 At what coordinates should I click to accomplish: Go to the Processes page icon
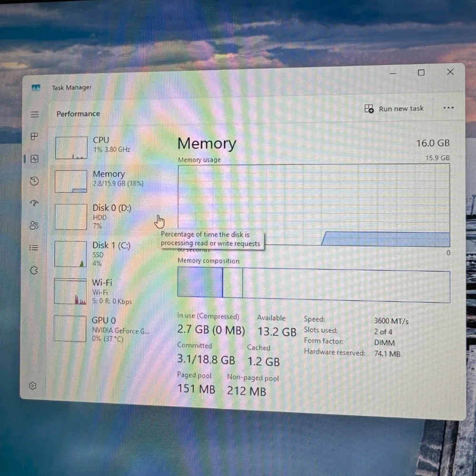point(35,136)
